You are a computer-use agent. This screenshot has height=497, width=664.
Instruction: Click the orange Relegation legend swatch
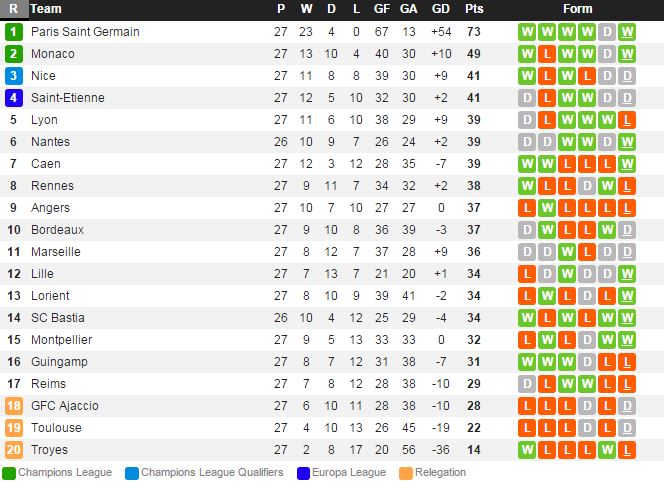coord(405,473)
